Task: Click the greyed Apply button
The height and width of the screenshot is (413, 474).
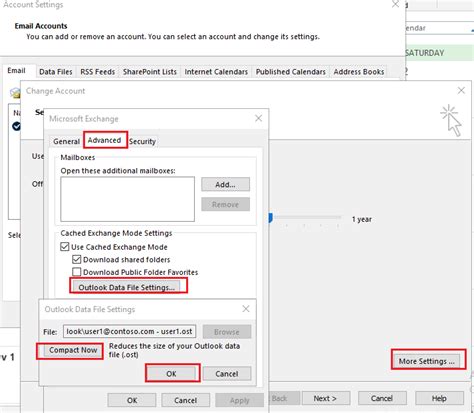Action: pyautogui.click(x=239, y=400)
